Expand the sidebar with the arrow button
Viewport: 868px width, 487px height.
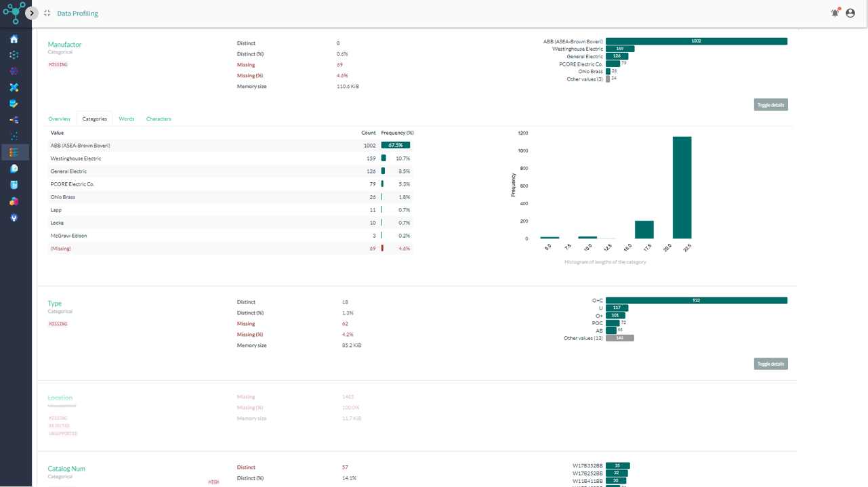point(31,13)
